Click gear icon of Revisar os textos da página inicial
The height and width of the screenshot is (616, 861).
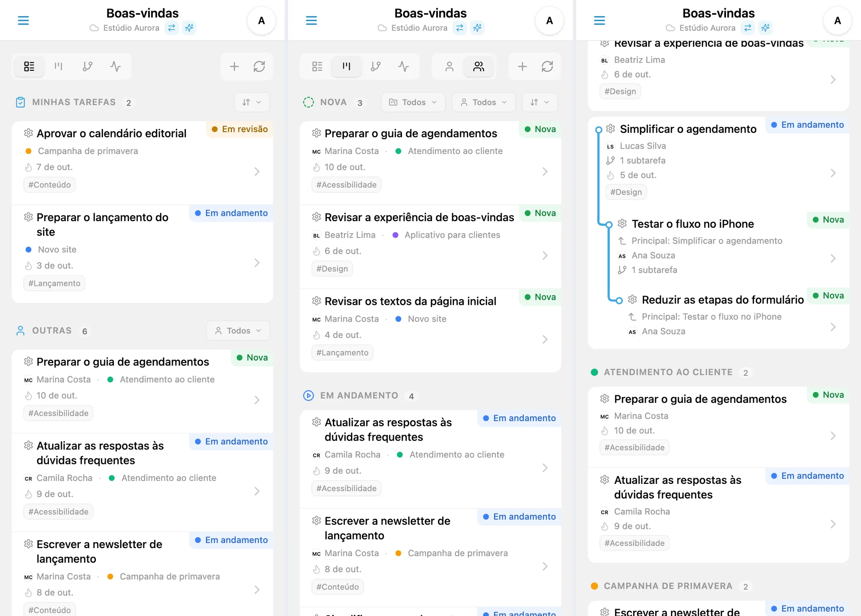pyautogui.click(x=317, y=301)
